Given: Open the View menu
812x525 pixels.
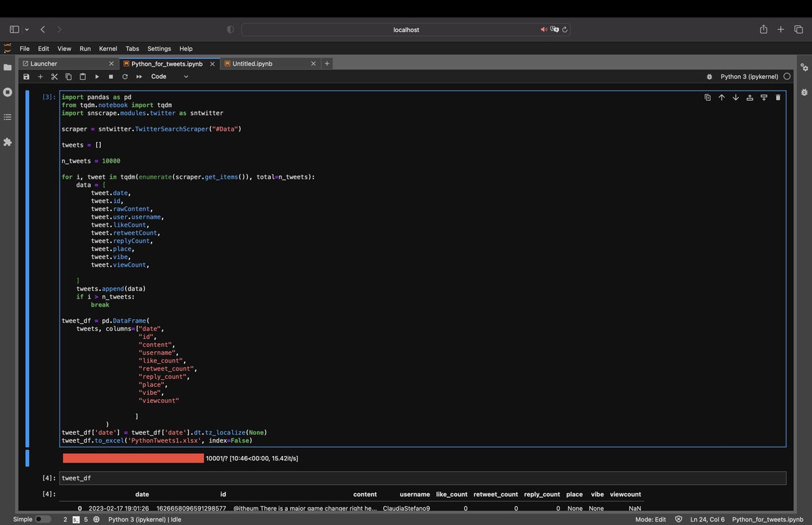Looking at the screenshot, I should point(64,49).
